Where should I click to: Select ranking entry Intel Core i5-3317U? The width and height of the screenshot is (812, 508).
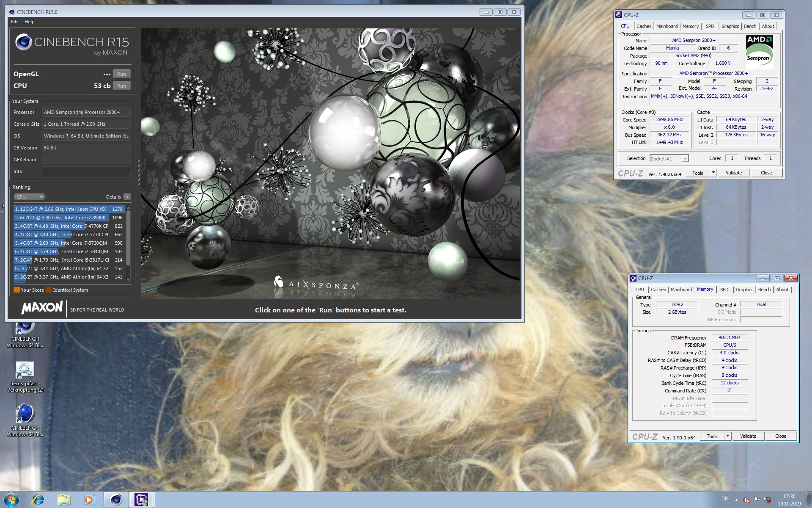(x=69, y=260)
